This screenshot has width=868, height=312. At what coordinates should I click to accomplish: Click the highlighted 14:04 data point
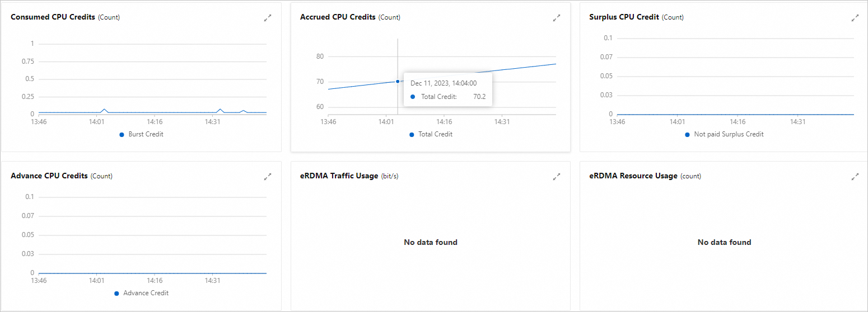(398, 81)
